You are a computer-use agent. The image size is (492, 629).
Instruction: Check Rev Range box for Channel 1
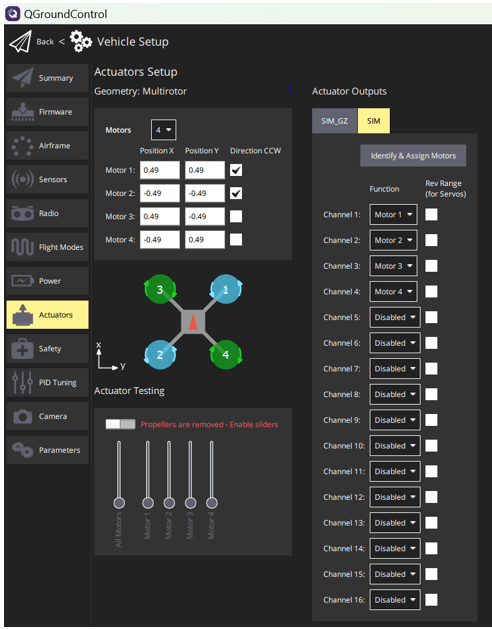tap(431, 214)
